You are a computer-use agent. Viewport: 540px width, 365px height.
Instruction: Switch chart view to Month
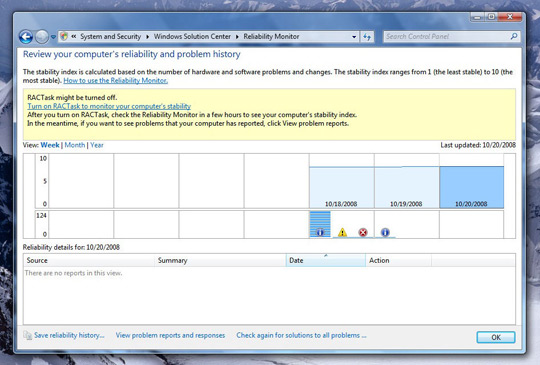(75, 145)
